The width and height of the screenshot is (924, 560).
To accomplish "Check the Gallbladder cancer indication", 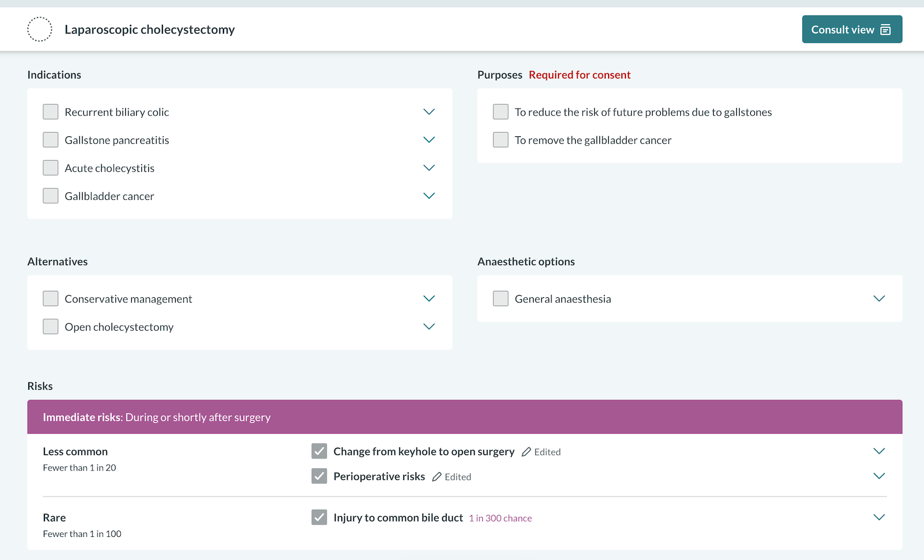I will [x=50, y=196].
